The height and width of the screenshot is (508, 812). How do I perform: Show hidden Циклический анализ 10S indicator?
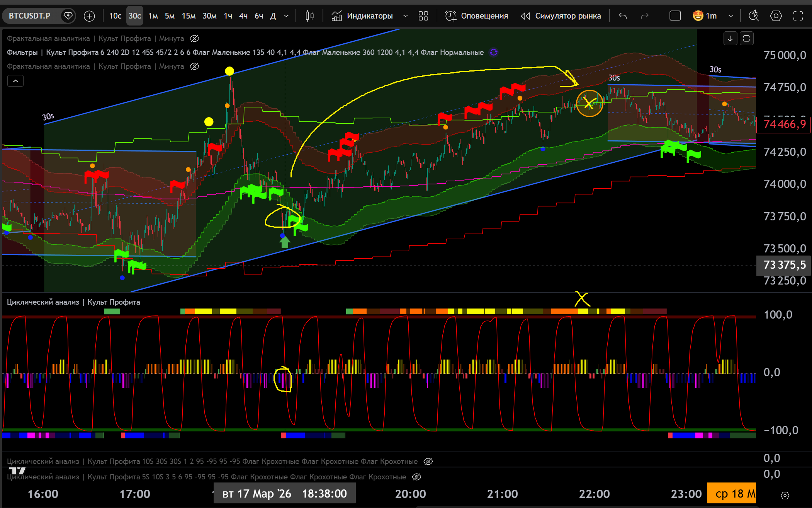tap(428, 461)
